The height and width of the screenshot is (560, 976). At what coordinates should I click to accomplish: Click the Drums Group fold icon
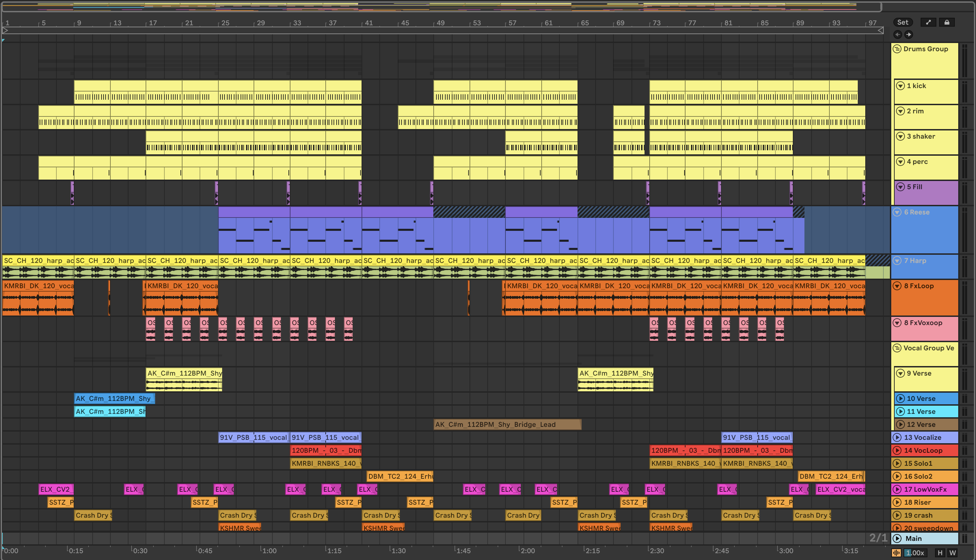coord(897,49)
